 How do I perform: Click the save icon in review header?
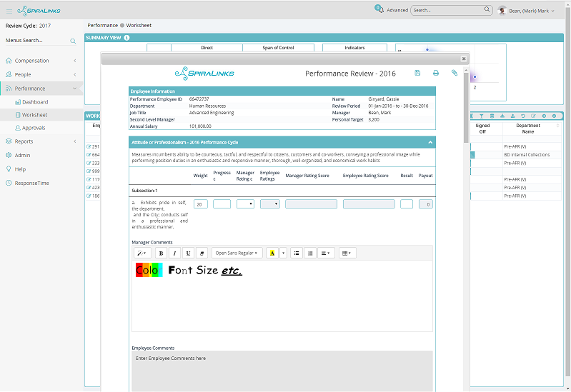click(x=417, y=73)
